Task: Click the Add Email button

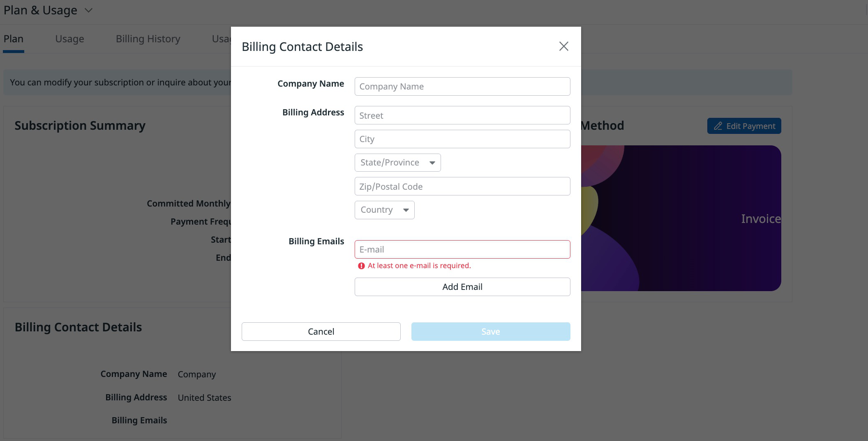Action: coord(462,287)
